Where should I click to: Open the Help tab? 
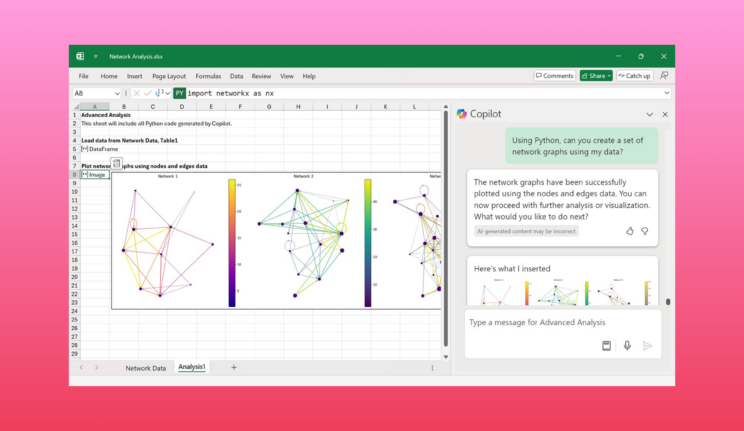click(309, 76)
